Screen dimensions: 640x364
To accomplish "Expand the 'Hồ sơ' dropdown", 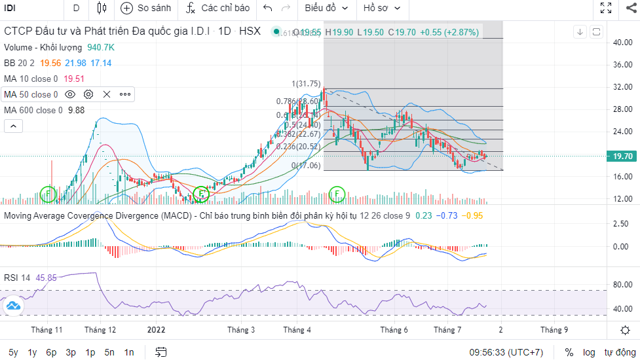I will pyautogui.click(x=382, y=9).
